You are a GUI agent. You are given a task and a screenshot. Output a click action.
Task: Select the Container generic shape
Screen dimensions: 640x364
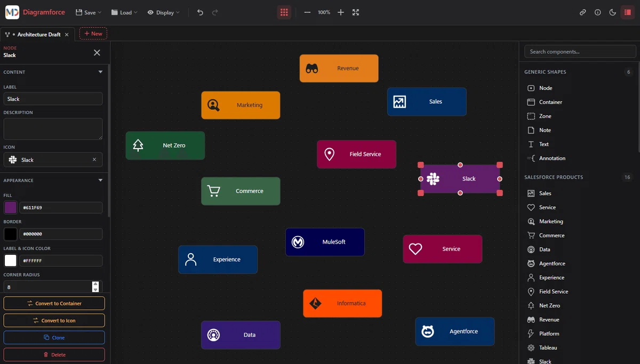pyautogui.click(x=580, y=102)
